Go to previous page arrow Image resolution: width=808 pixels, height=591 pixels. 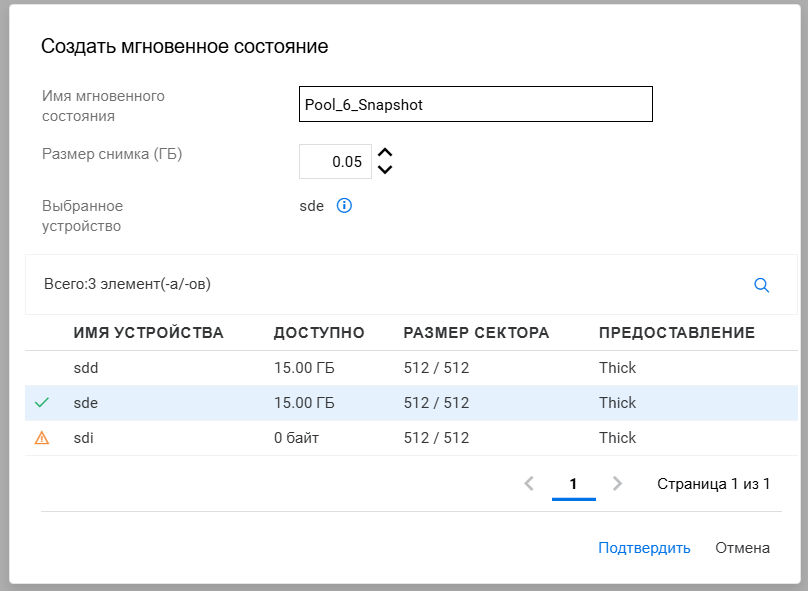529,484
